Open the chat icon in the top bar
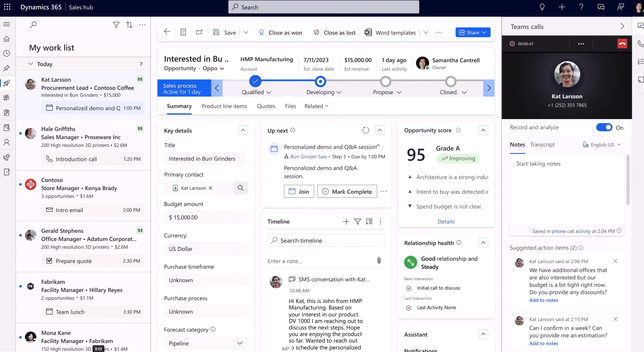 [601, 7]
